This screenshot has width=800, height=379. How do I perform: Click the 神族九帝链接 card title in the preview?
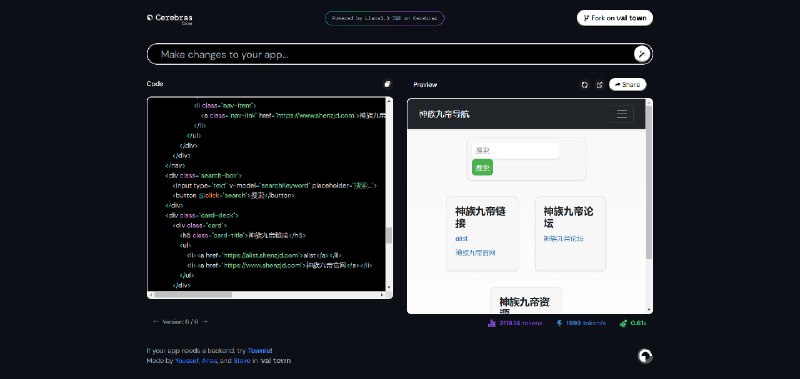[480, 217]
